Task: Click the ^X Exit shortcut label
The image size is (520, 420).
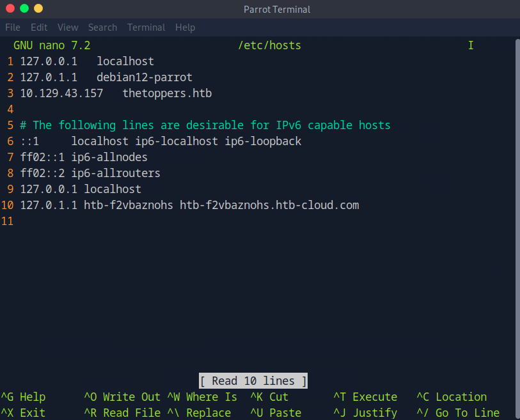Action: click(23, 413)
